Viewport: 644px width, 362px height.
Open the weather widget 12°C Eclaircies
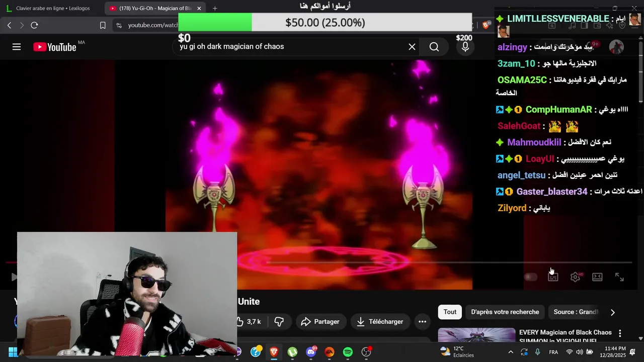pos(457,352)
